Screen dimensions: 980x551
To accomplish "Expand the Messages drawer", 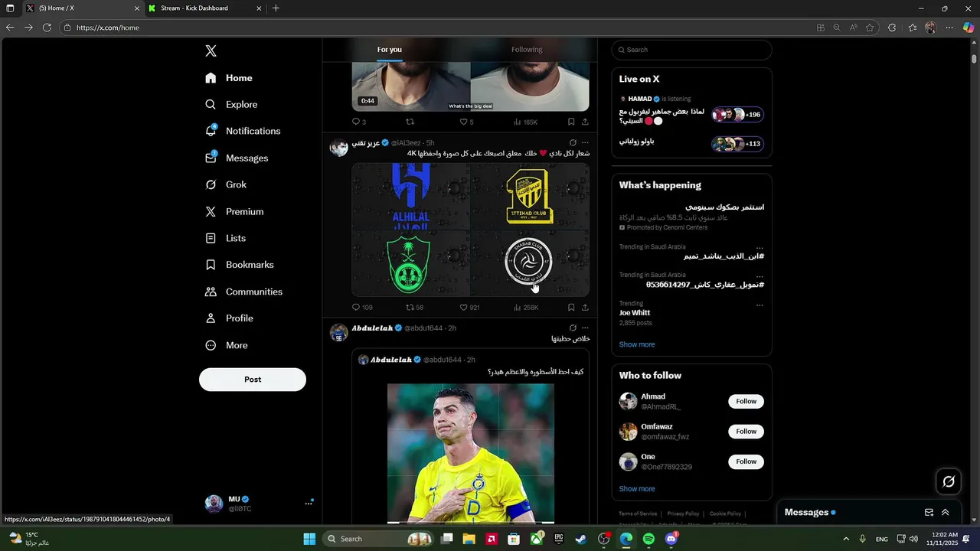I will pyautogui.click(x=945, y=513).
